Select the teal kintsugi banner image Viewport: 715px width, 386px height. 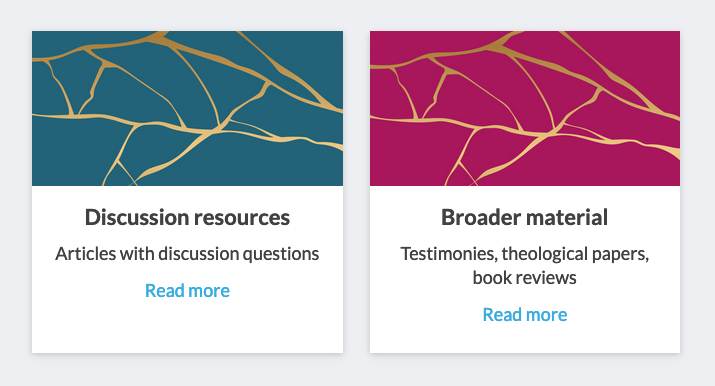pyautogui.click(x=187, y=108)
